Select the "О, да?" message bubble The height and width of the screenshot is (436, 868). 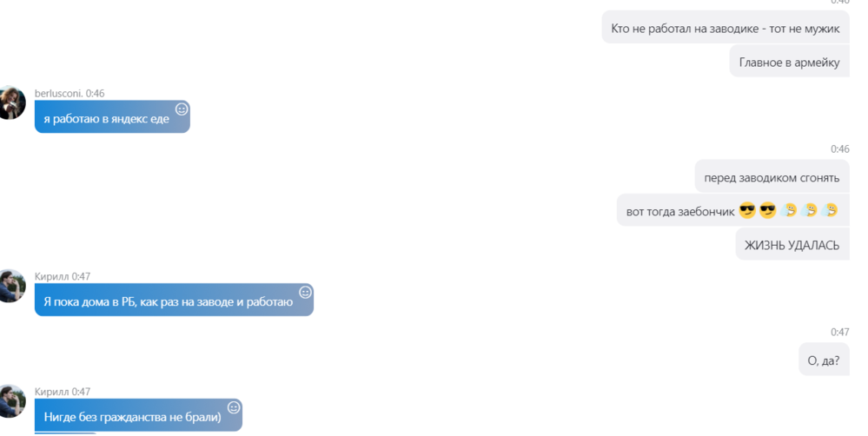coord(824,360)
